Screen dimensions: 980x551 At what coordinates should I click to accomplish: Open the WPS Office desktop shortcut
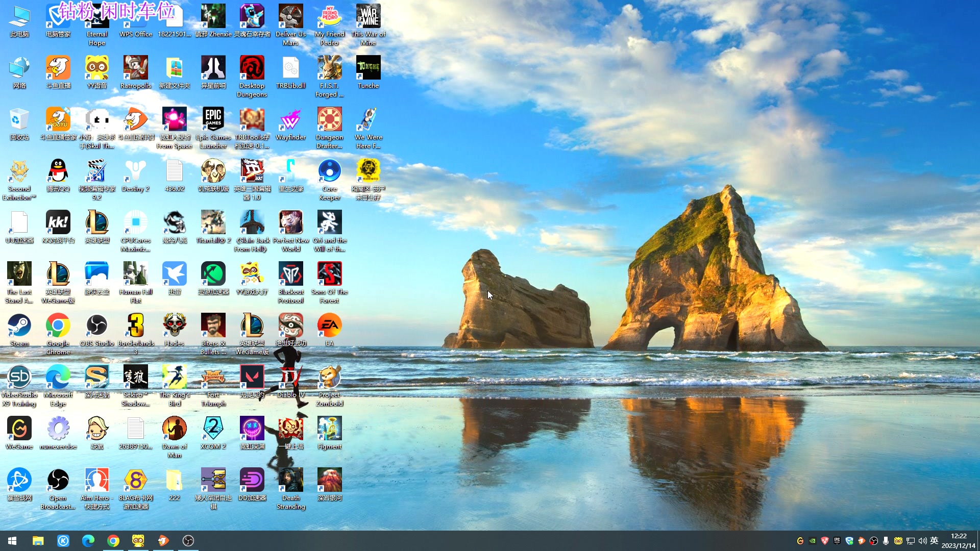pyautogui.click(x=136, y=21)
